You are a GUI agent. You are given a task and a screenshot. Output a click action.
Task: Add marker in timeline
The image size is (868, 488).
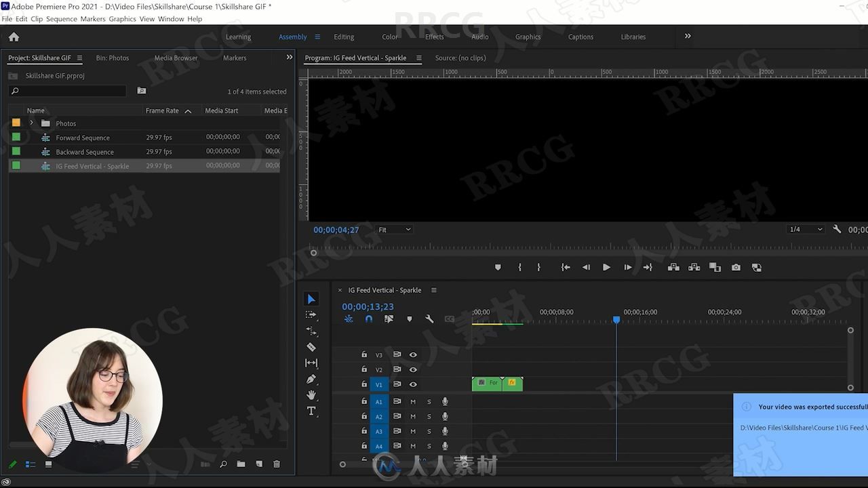pos(409,319)
